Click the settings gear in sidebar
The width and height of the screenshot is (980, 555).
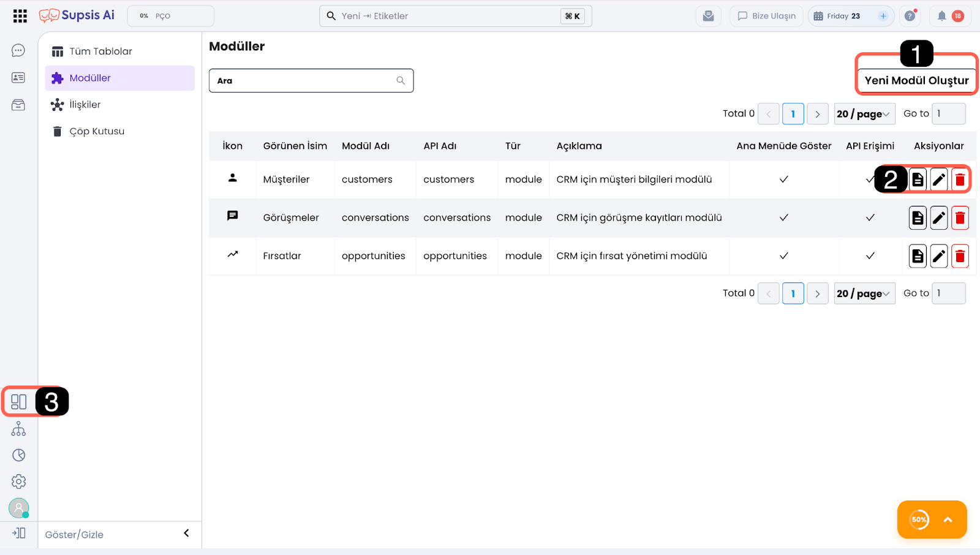point(18,481)
